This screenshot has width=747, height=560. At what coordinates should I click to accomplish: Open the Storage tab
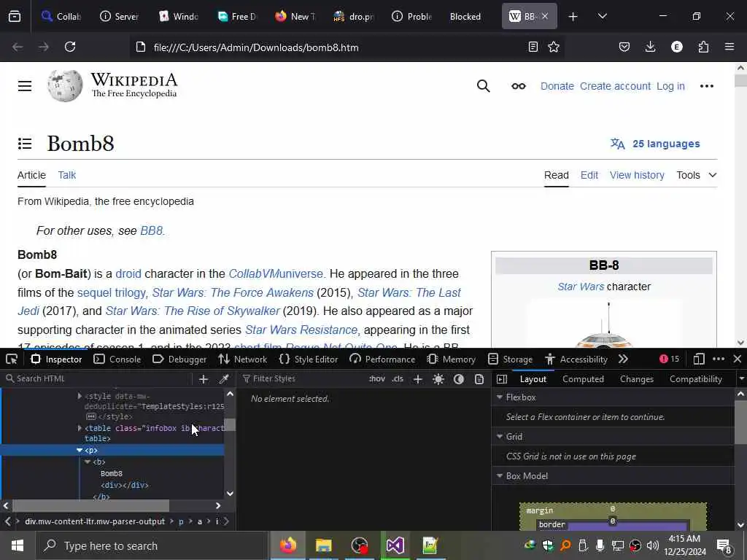[x=510, y=359]
